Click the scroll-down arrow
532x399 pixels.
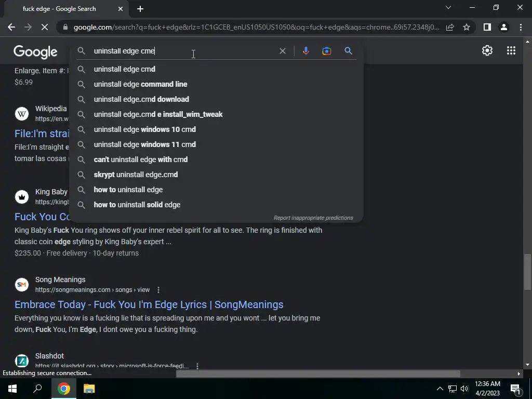click(527, 365)
